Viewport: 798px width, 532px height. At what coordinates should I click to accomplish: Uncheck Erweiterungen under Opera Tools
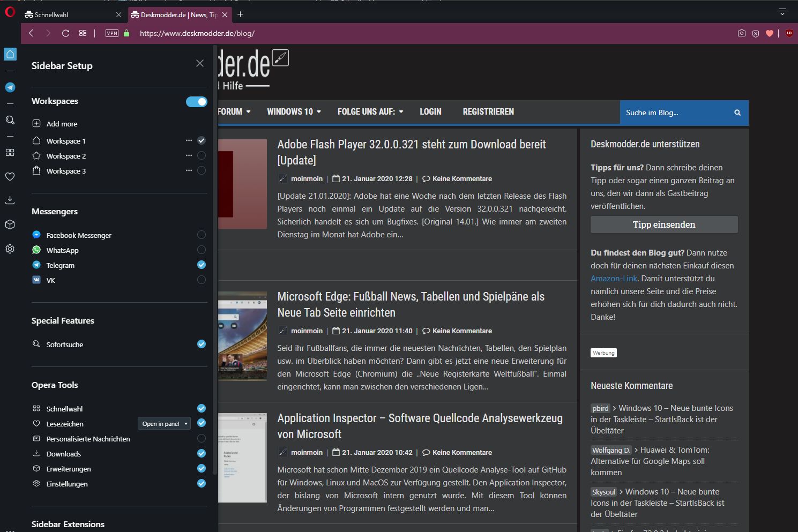[x=202, y=468]
